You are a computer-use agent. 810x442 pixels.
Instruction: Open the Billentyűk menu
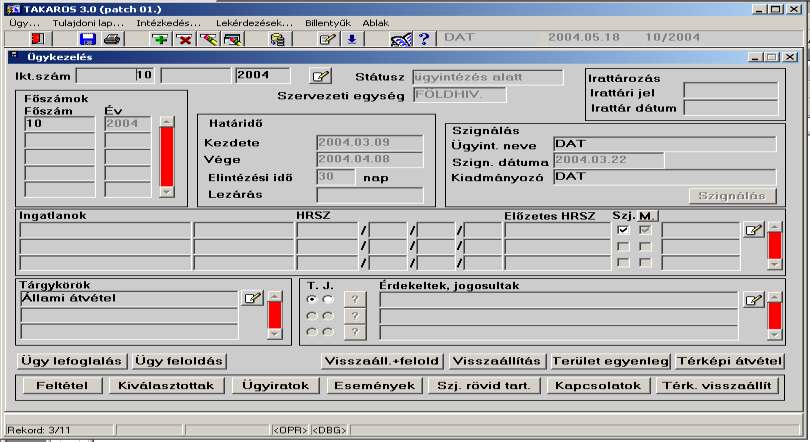pos(328,23)
